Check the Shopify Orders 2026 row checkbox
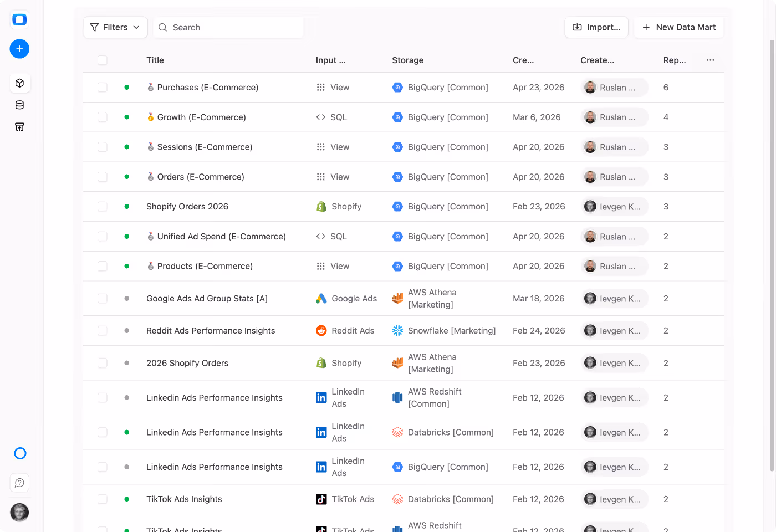The width and height of the screenshot is (776, 532). [x=103, y=207]
